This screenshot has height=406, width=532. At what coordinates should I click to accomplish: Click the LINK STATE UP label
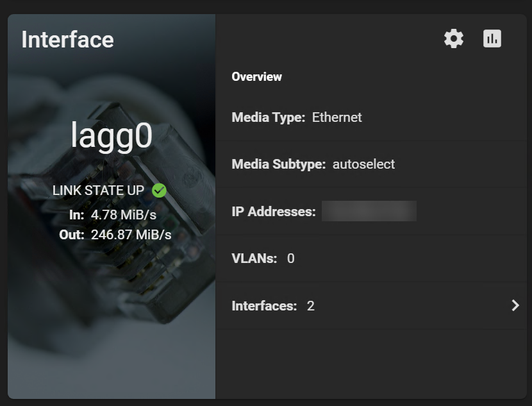(x=99, y=190)
